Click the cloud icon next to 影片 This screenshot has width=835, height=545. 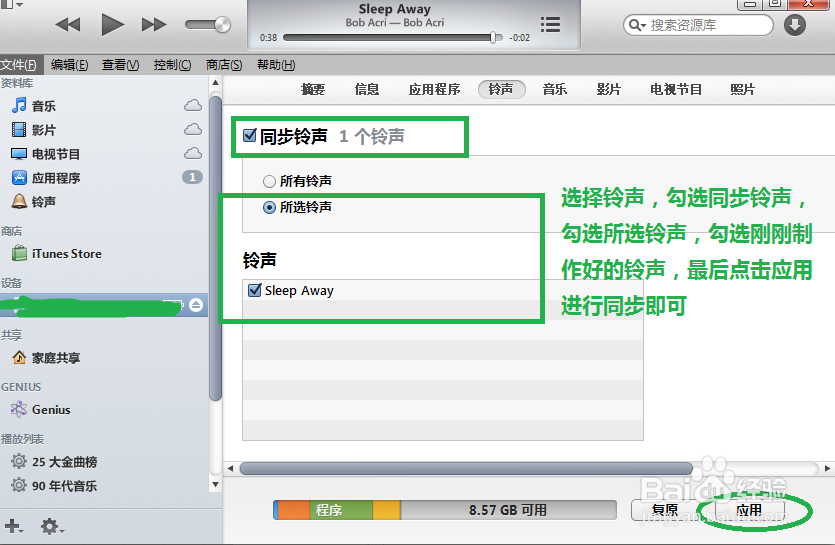(x=193, y=129)
